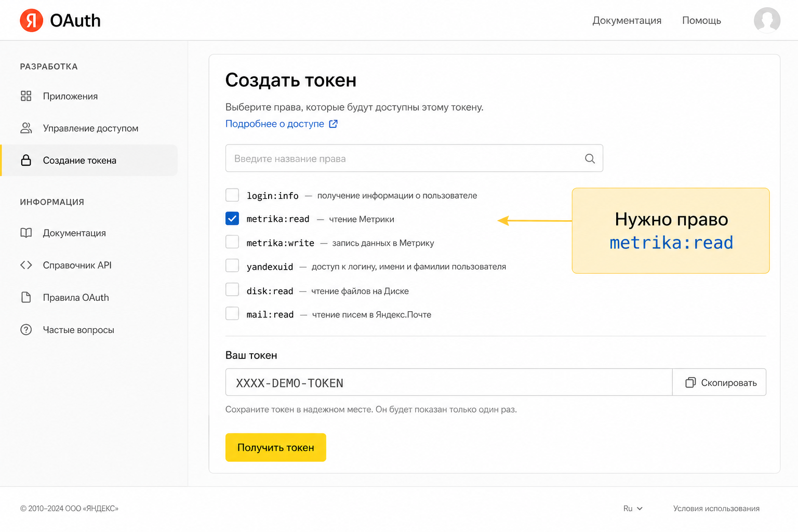Select Создание токена sidebar item
Image resolution: width=798 pixels, height=532 pixels.
pyautogui.click(x=89, y=160)
